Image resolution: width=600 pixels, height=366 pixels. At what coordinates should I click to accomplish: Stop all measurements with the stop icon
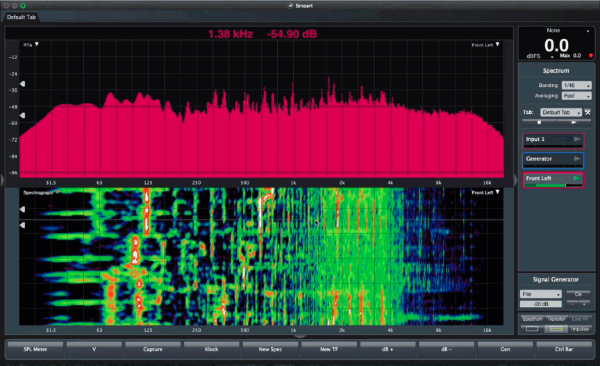coord(539,123)
